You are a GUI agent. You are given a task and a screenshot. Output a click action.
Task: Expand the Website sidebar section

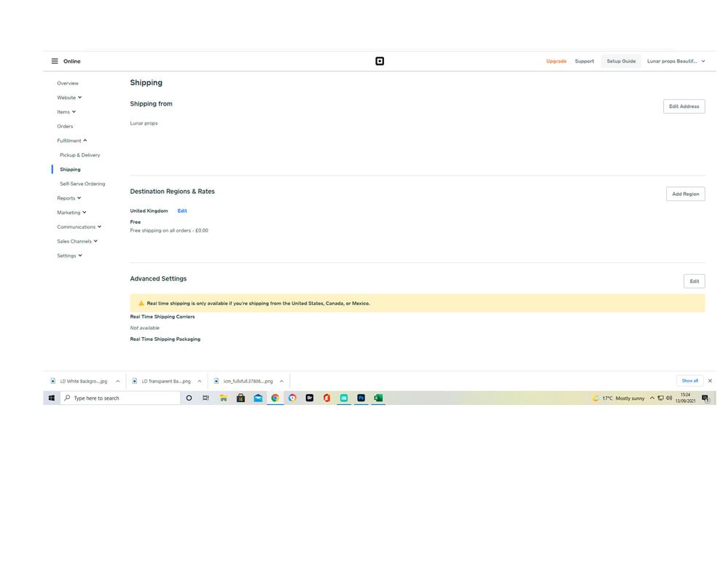69,98
